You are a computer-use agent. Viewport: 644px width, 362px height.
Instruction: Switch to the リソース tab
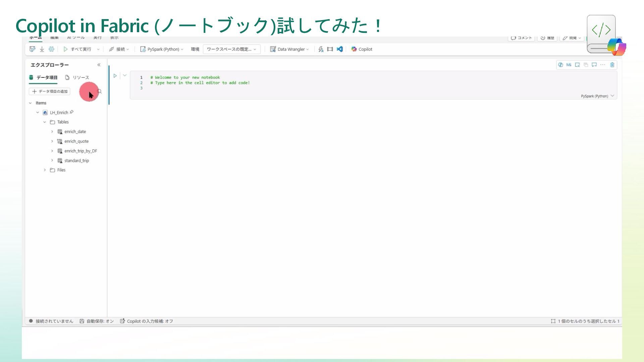(77, 77)
